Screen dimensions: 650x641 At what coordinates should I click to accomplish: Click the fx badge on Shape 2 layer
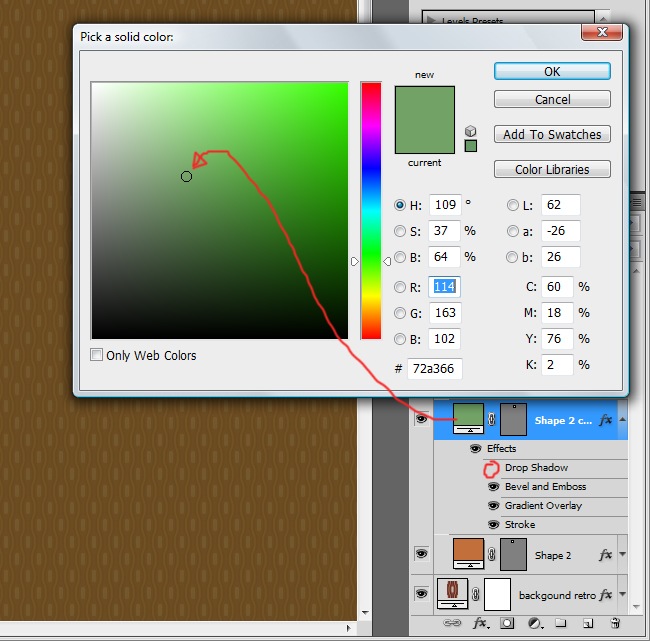(606, 555)
